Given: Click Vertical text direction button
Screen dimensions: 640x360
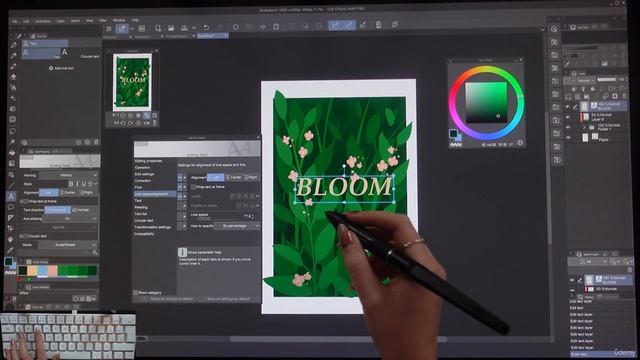Looking at the screenshot, I should point(81,210).
